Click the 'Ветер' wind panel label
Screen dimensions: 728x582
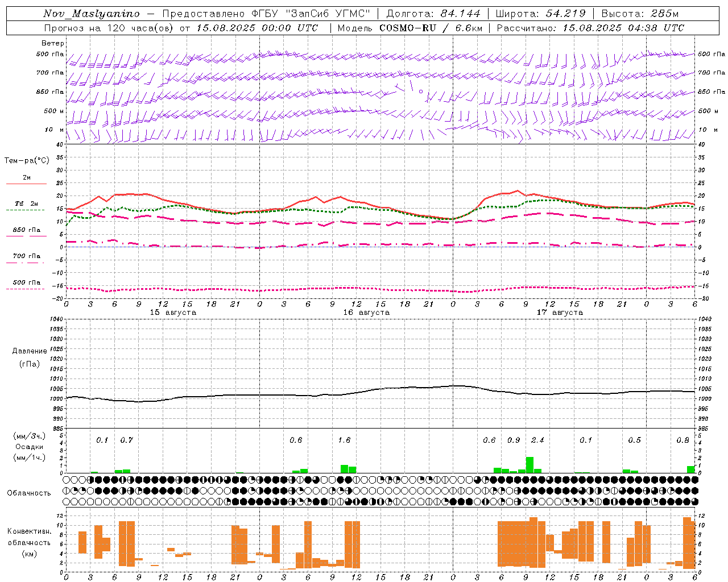(53, 43)
